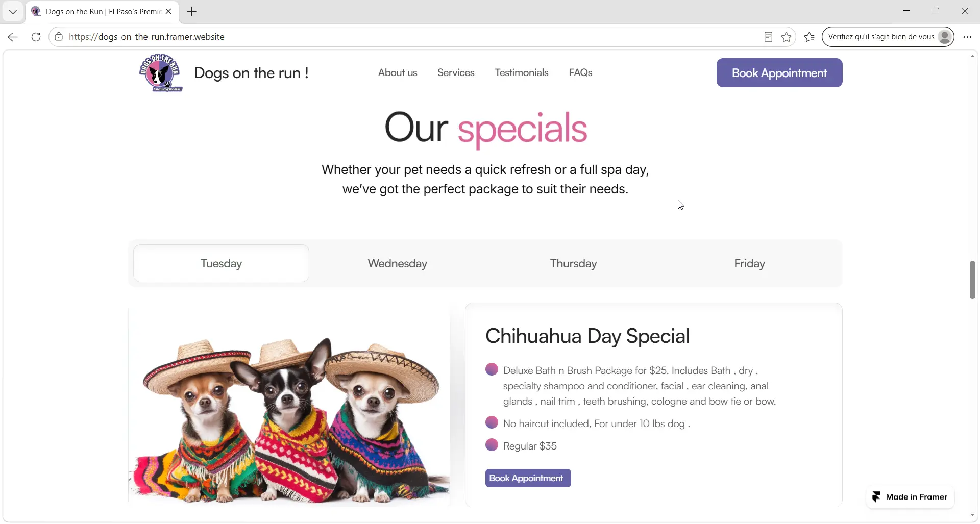The width and height of the screenshot is (980, 524).
Task: Click the browser back arrow
Action: [x=13, y=37]
